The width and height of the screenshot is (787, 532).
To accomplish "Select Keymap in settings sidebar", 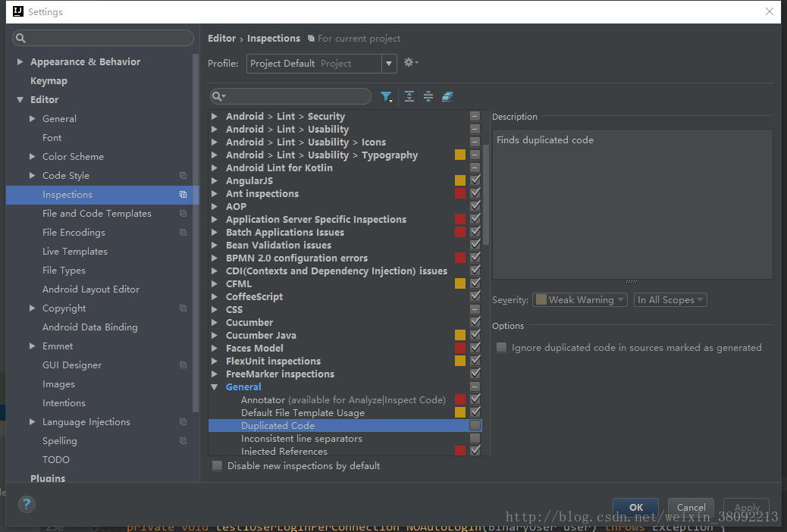I will [49, 81].
